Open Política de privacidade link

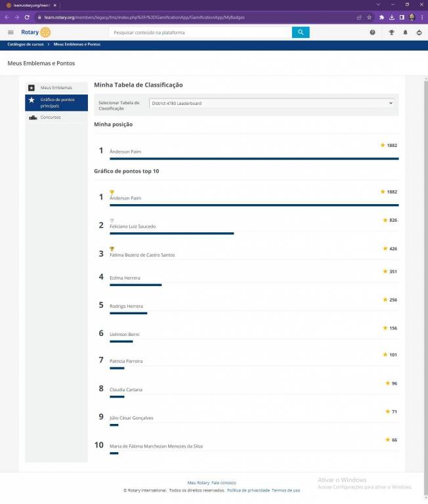tap(248, 490)
